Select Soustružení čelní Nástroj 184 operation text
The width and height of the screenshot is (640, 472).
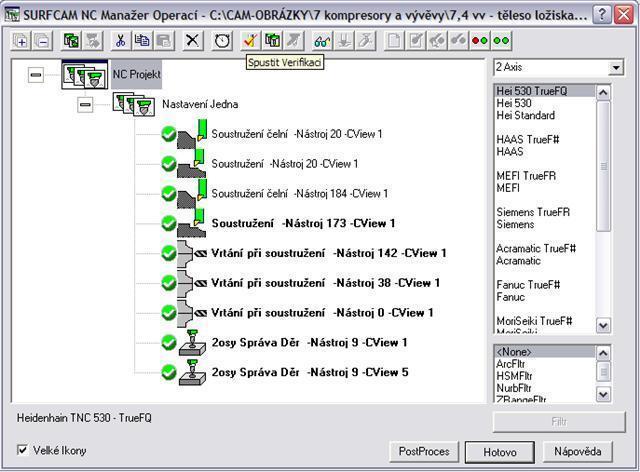[300, 194]
